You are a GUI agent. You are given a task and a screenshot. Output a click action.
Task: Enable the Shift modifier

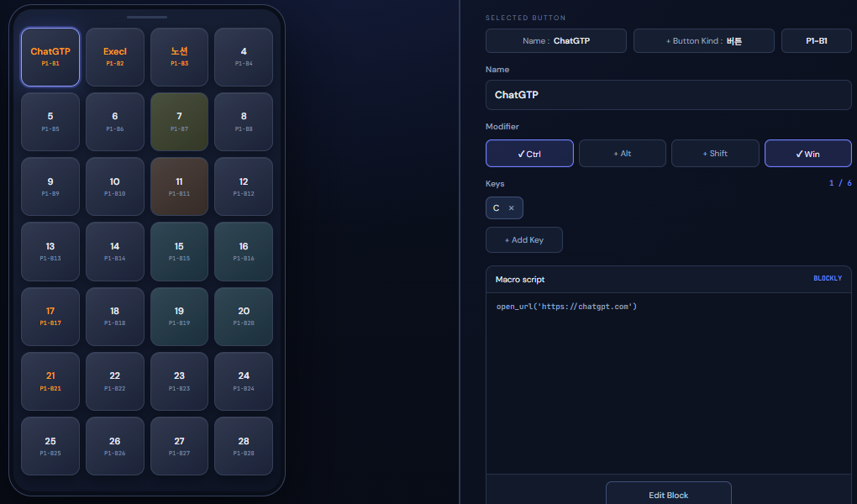pyautogui.click(x=715, y=154)
